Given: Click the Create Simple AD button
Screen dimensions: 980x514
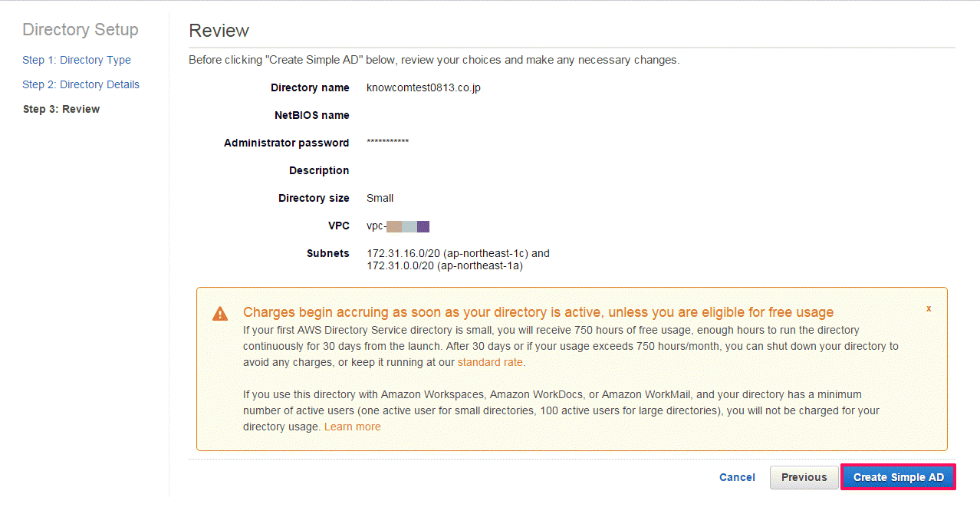Looking at the screenshot, I should coord(899,477).
